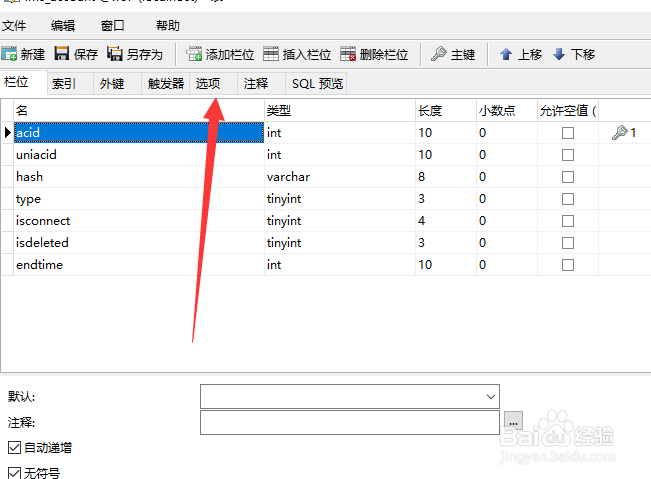Click the varchar type cell of hash
The height and width of the screenshot is (479, 651).
(x=340, y=176)
